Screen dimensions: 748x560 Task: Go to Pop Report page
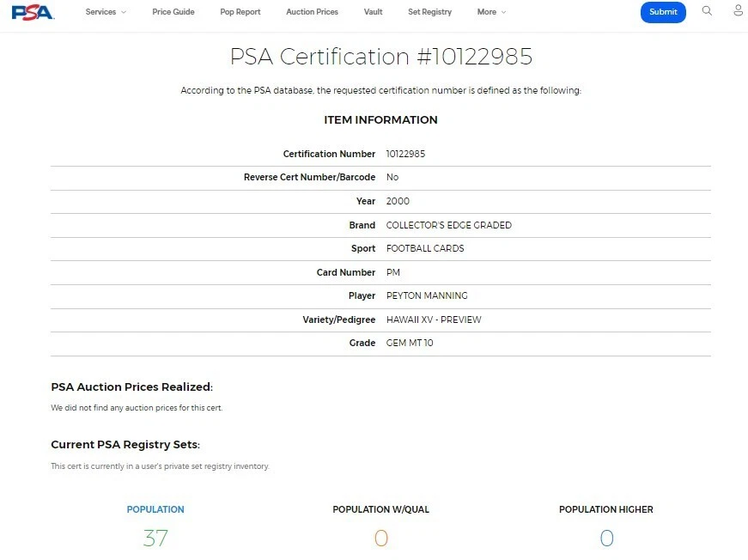(x=240, y=12)
